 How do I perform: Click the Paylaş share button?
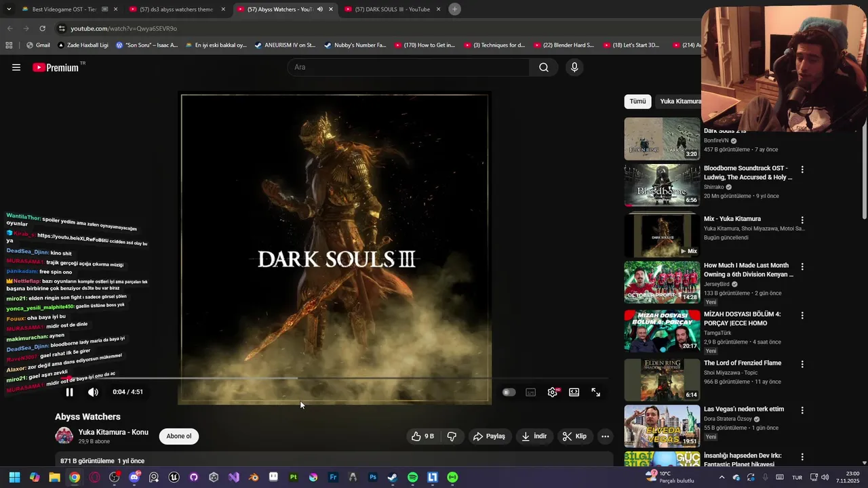[490, 436]
